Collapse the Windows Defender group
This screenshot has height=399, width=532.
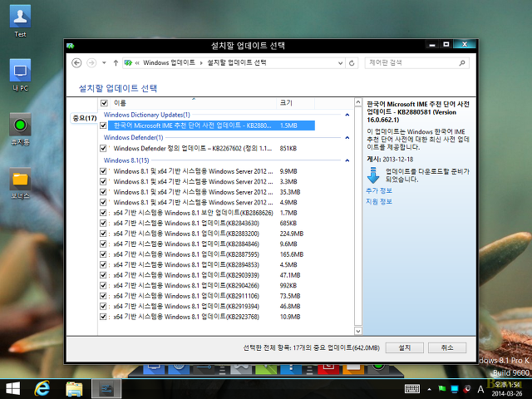pos(347,138)
